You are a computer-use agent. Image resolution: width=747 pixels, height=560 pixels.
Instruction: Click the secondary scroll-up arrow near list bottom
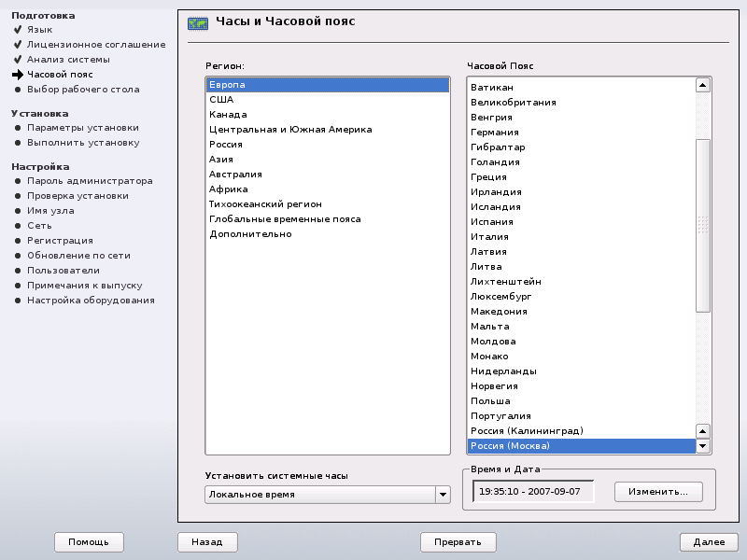coord(703,430)
